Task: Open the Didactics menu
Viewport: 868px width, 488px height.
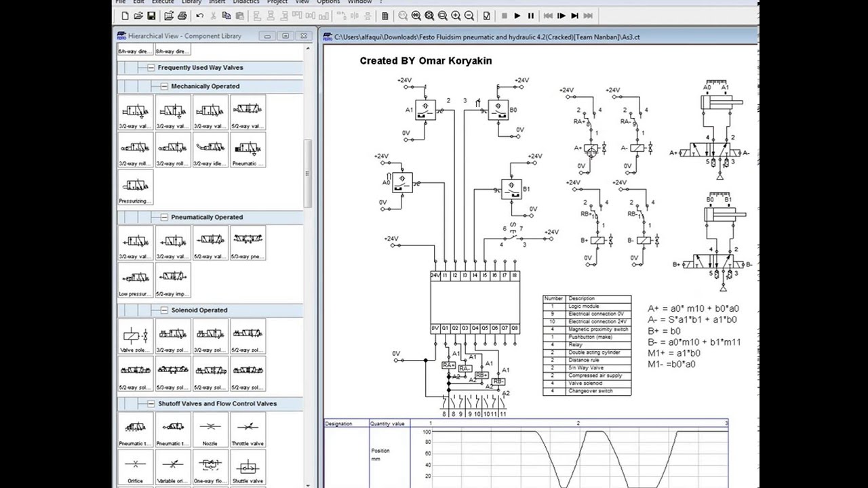Action: [x=246, y=2]
